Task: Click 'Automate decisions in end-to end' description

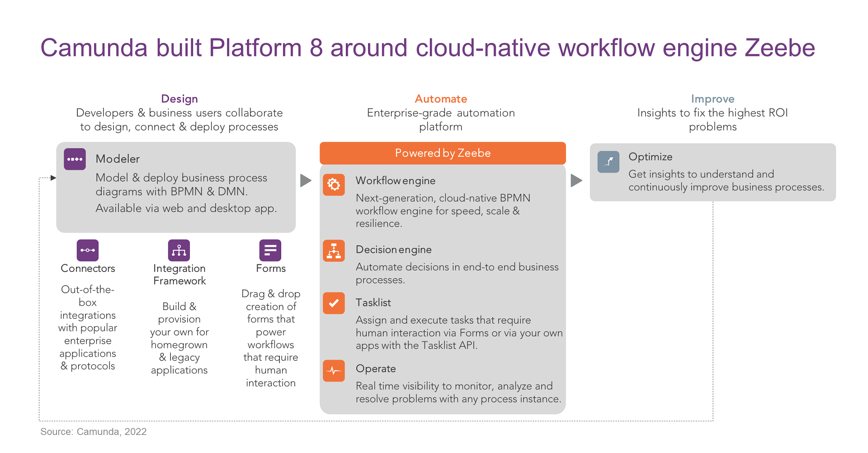Action: 457,273
